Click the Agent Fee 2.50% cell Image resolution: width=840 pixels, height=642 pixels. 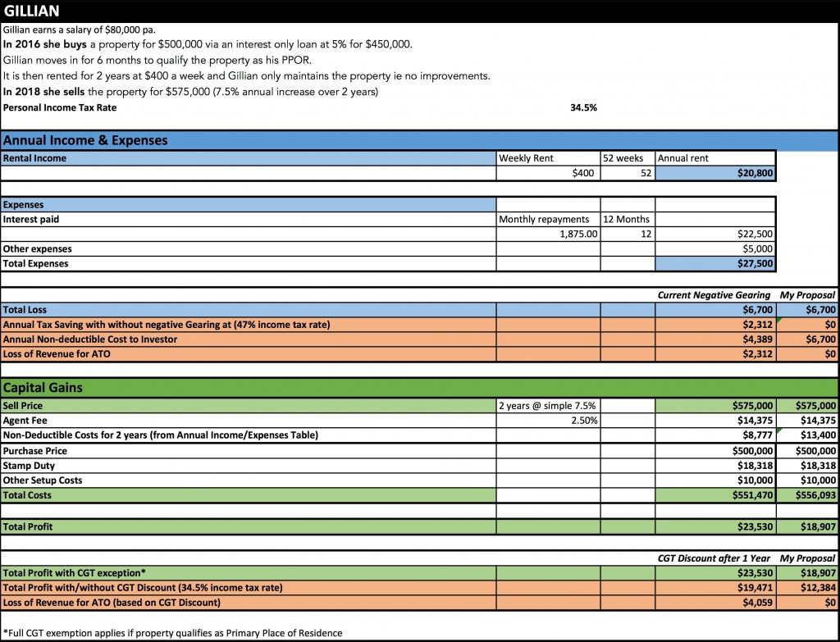(548, 421)
